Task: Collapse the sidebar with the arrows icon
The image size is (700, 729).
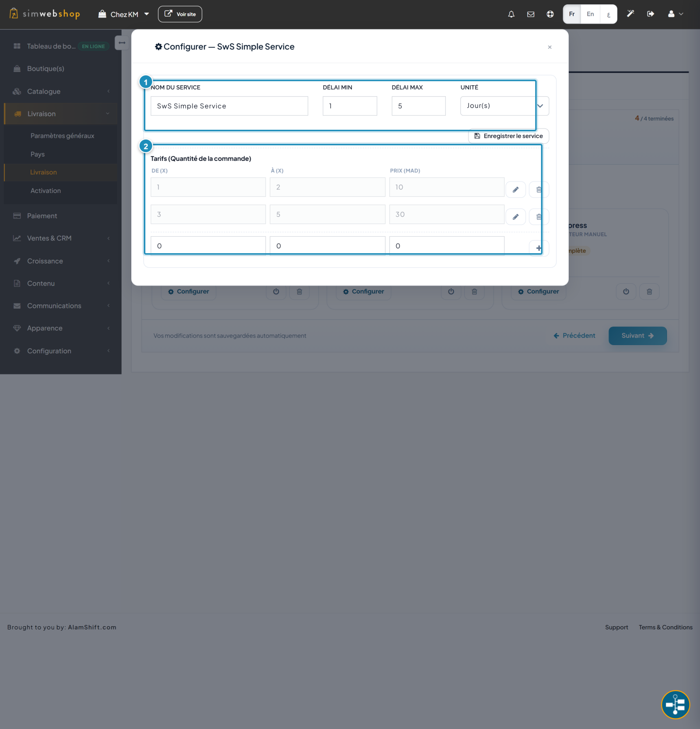Action: tap(122, 43)
